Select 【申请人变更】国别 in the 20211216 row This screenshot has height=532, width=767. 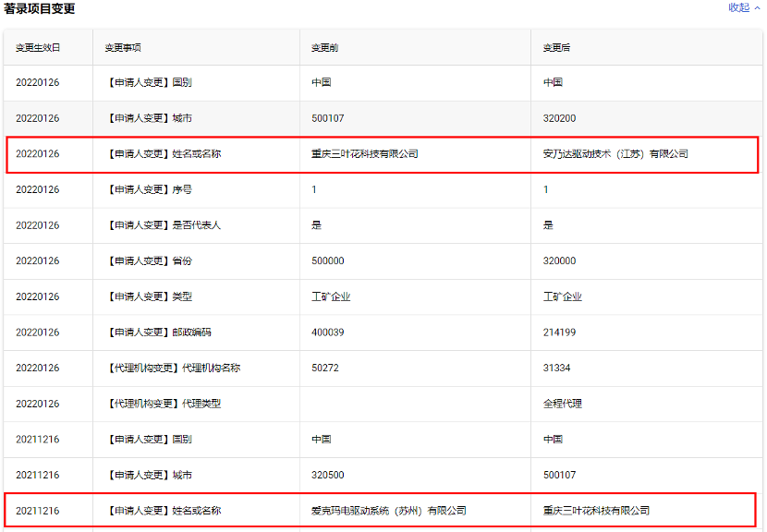[149, 439]
